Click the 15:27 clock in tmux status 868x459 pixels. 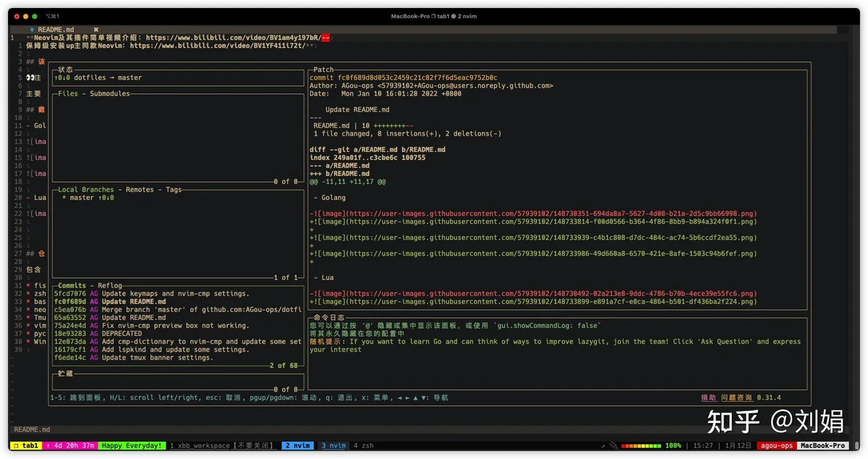pos(702,446)
